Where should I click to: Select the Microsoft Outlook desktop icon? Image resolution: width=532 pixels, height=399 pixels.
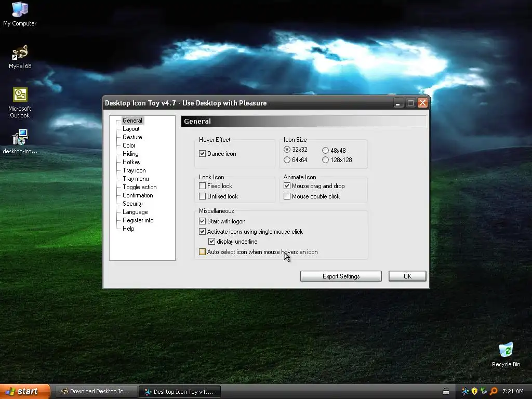pos(20,102)
